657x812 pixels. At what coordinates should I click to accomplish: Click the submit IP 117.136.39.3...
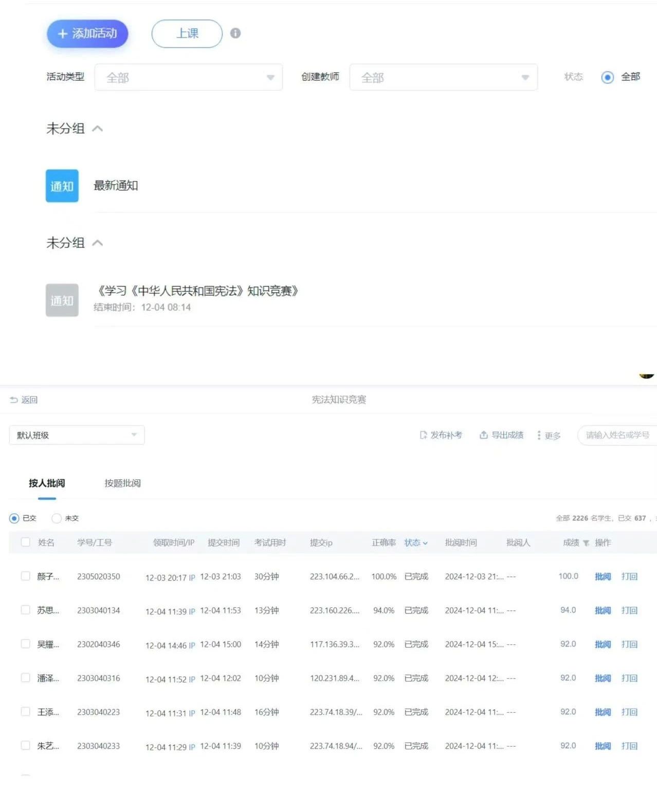[335, 644]
